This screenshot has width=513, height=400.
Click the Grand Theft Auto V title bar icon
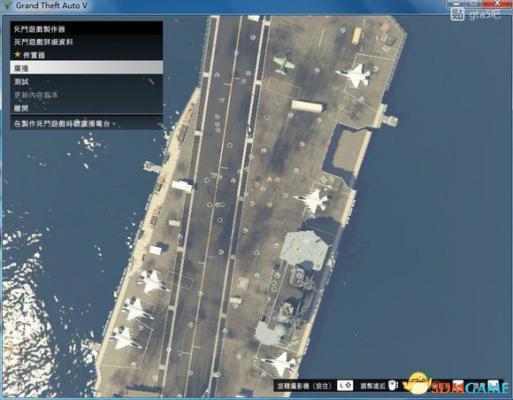[8, 6]
